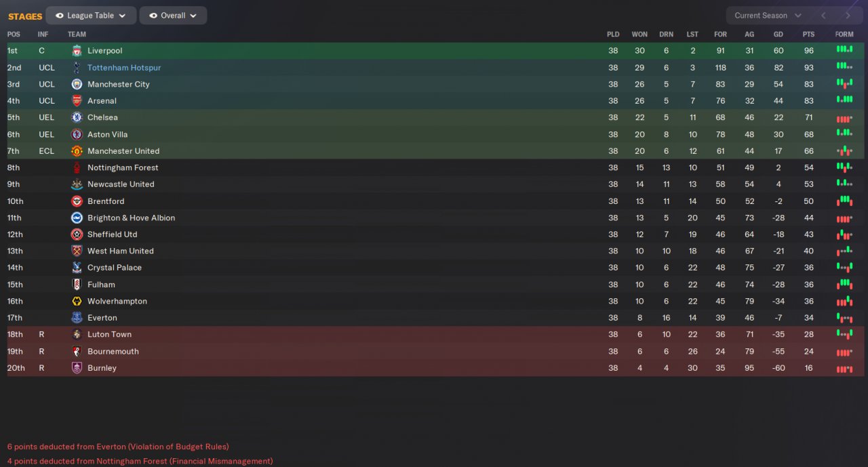Click the Manchester City badge icon
This screenshot has height=467, width=868.
[x=77, y=84]
